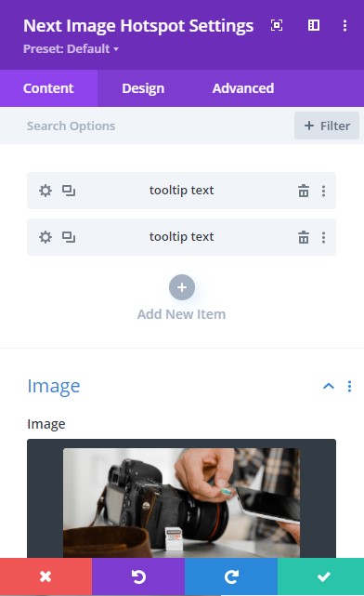
Task: Open settings gear of second tooltip item
Action: coord(45,237)
